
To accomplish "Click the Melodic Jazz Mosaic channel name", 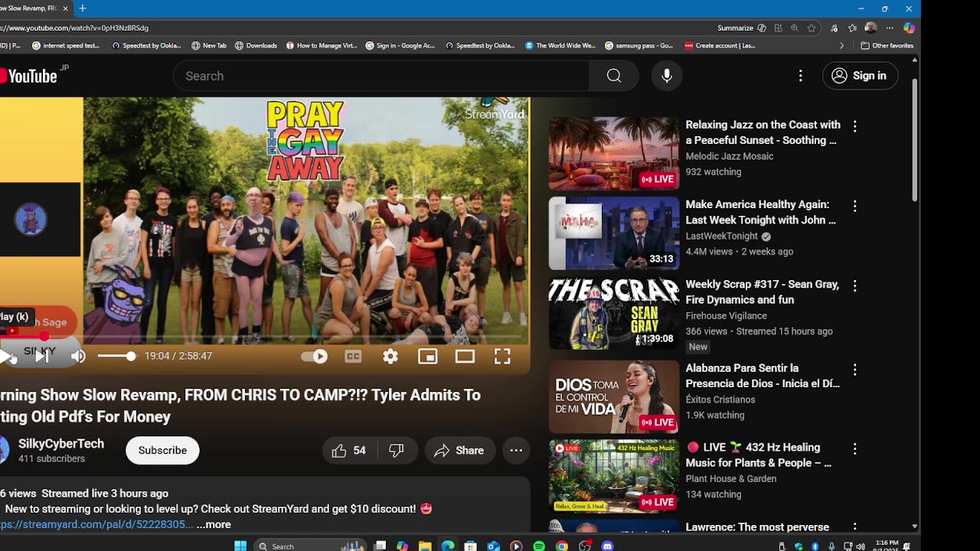I will 729,157.
